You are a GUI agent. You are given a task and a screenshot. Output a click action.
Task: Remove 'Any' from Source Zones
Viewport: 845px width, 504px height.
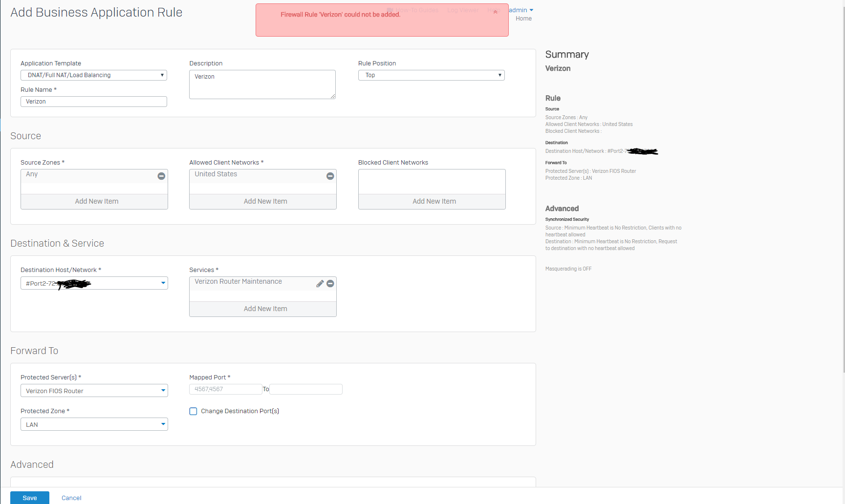(x=161, y=176)
